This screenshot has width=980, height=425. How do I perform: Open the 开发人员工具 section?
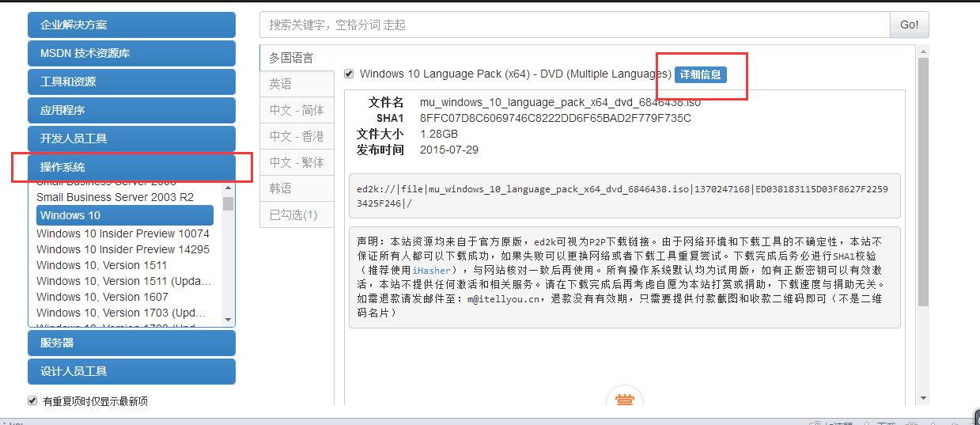(x=131, y=139)
